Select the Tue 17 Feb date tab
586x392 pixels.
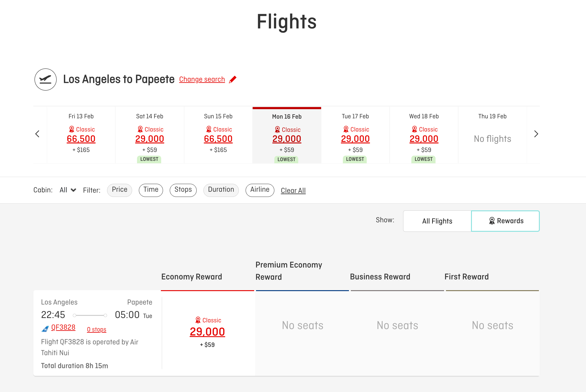tap(355, 135)
